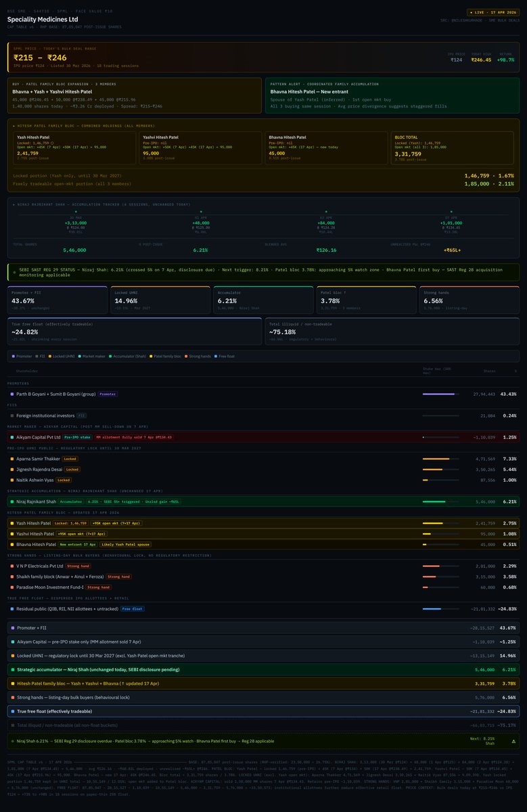The height and width of the screenshot is (812, 527).
Task: Click the ₹246.45 today high value
Action: (481, 60)
